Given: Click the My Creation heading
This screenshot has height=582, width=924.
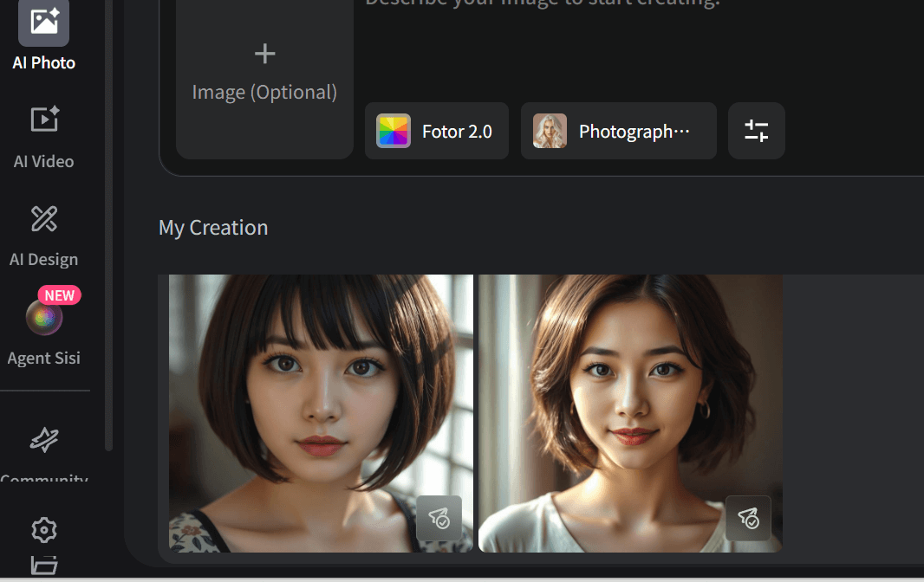Looking at the screenshot, I should click(213, 228).
